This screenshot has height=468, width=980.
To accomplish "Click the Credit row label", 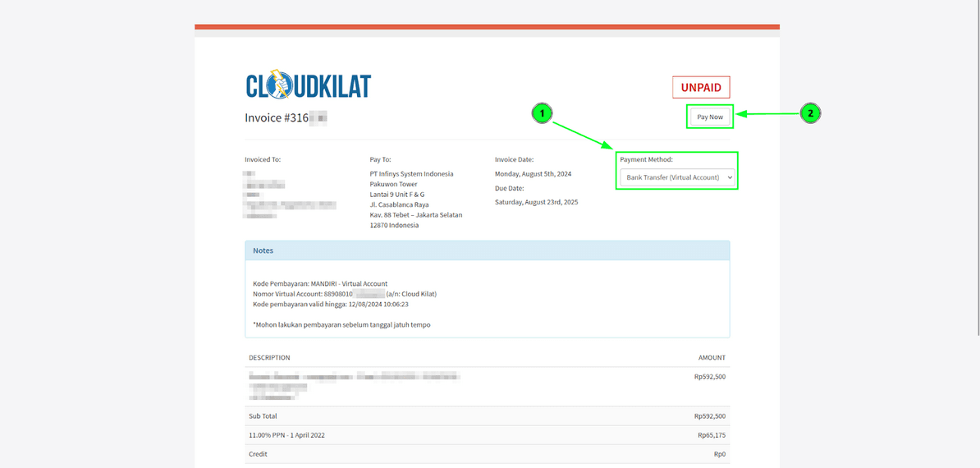I will point(258,454).
